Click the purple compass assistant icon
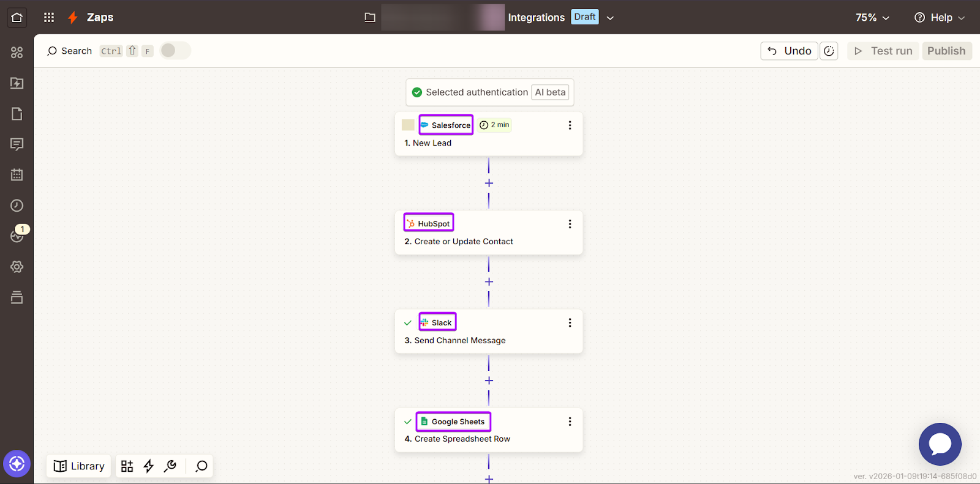Viewport: 980px width, 484px height. pyautogui.click(x=17, y=464)
